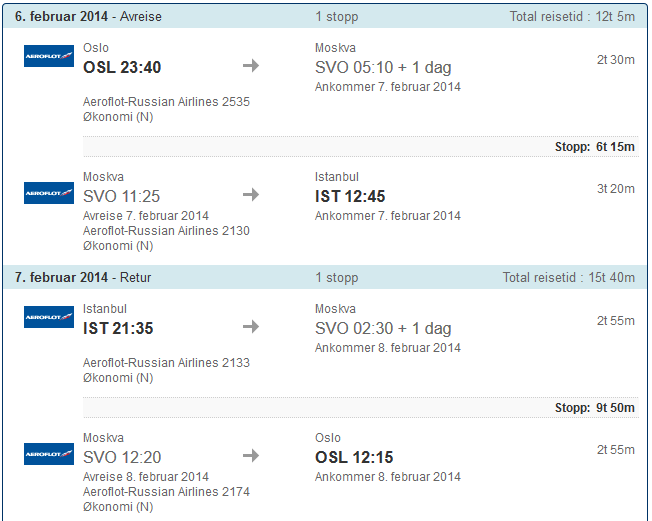652x521 pixels.
Task: Click flight number Aeroflot-Russian Airlines 2133
Action: pyautogui.click(x=166, y=363)
